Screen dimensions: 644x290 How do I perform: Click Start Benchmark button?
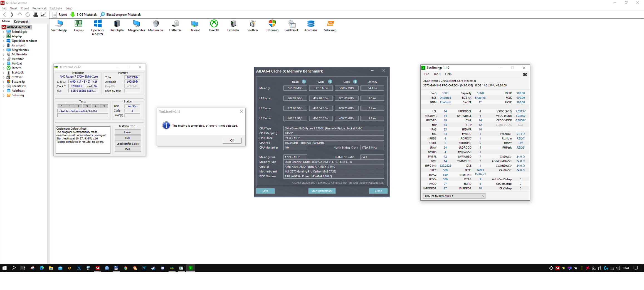click(322, 191)
